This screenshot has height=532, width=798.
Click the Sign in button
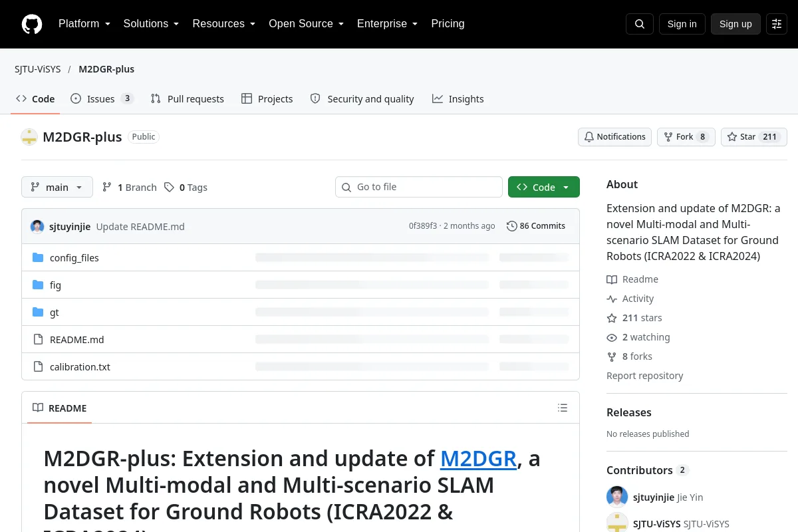click(x=682, y=24)
